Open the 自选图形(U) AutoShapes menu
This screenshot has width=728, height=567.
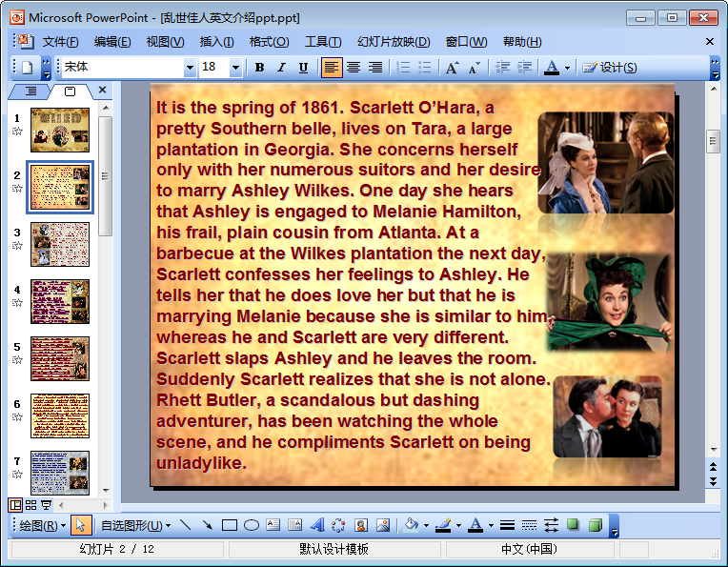click(136, 526)
